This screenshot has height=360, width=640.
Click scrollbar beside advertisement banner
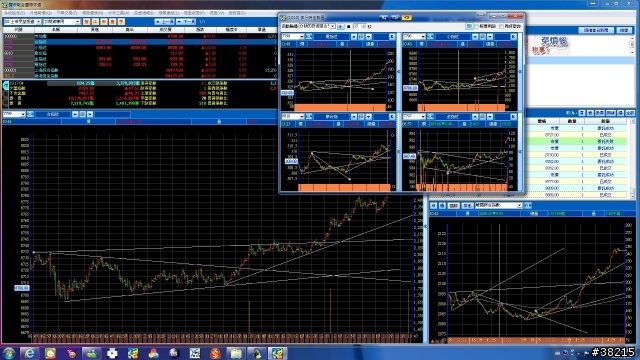click(x=632, y=46)
